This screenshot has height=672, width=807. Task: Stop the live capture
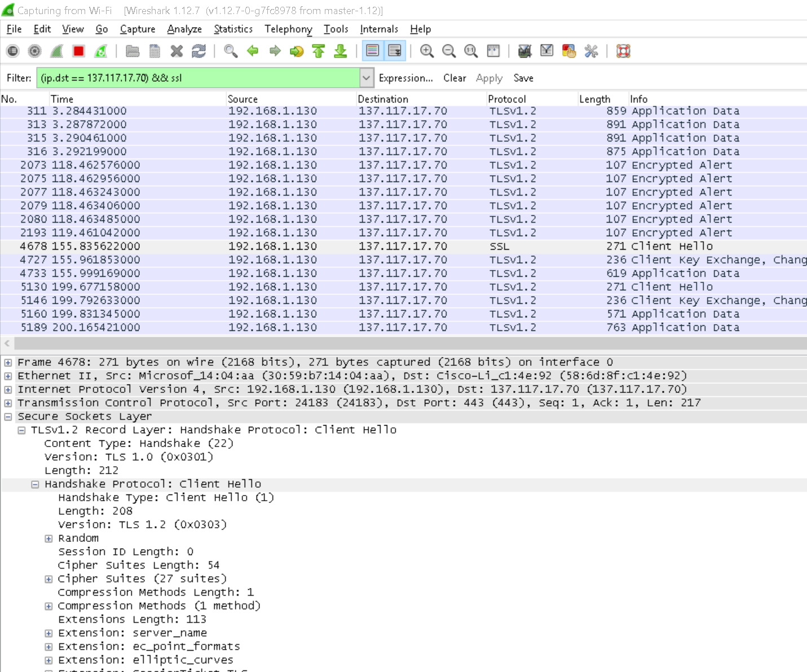tap(78, 51)
